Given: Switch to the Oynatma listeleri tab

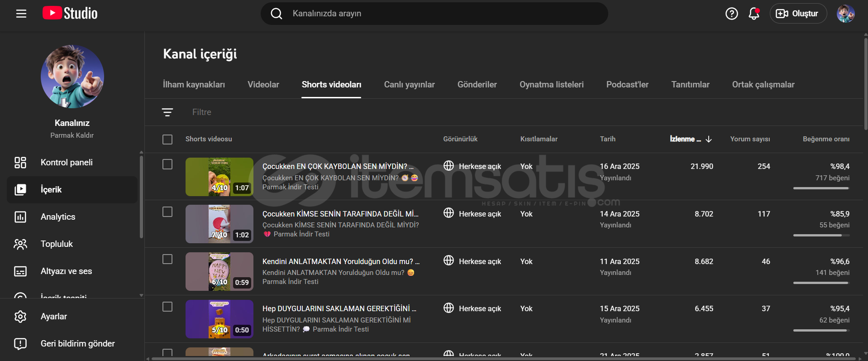Looking at the screenshot, I should click(551, 85).
